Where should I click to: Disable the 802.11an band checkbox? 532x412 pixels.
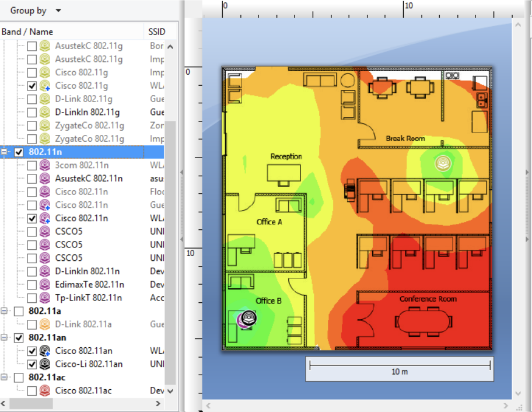(x=19, y=337)
